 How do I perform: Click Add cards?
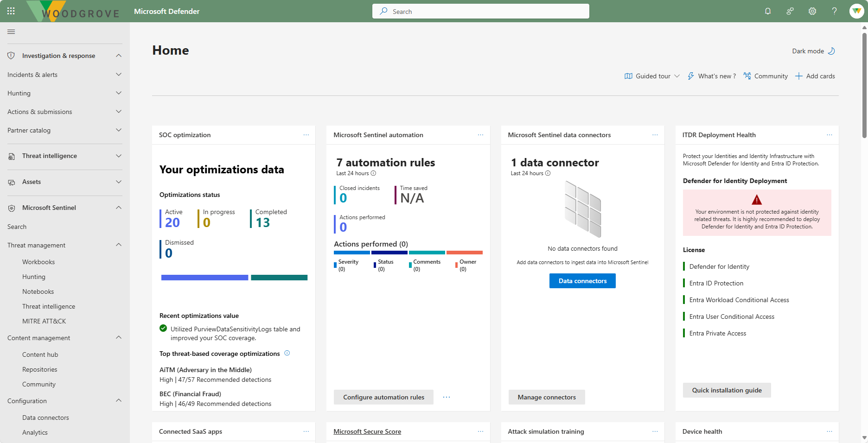click(815, 76)
